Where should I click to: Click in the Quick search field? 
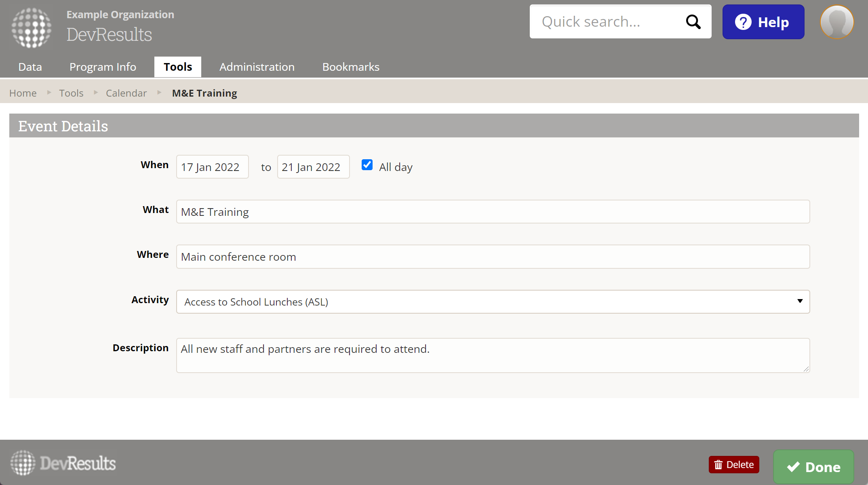606,22
